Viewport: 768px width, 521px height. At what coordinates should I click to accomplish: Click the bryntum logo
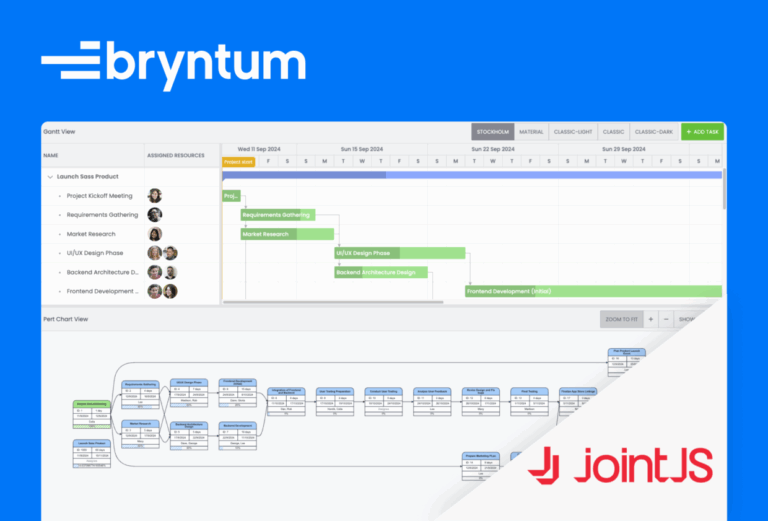tap(174, 66)
